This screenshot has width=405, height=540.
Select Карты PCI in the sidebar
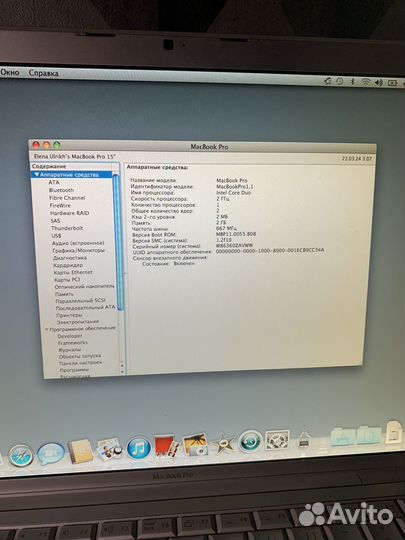pyautogui.click(x=67, y=280)
